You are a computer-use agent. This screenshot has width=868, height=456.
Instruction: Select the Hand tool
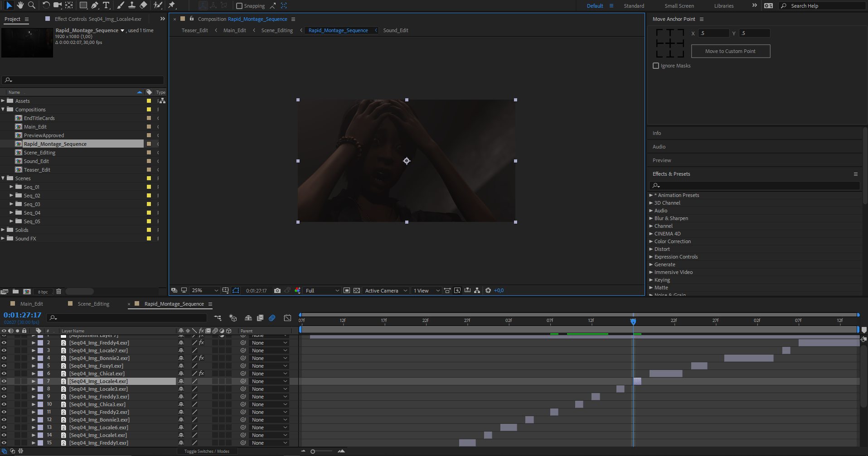pyautogui.click(x=20, y=5)
